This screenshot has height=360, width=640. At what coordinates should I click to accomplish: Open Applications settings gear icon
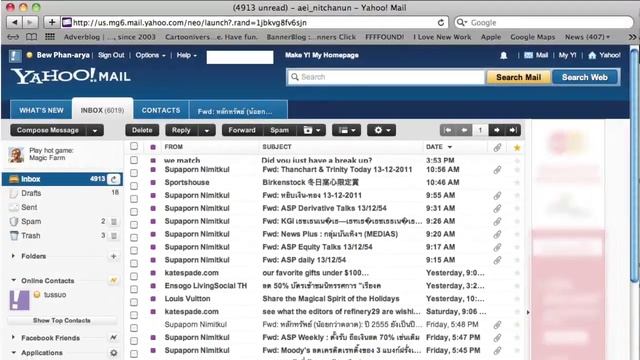coord(113,353)
